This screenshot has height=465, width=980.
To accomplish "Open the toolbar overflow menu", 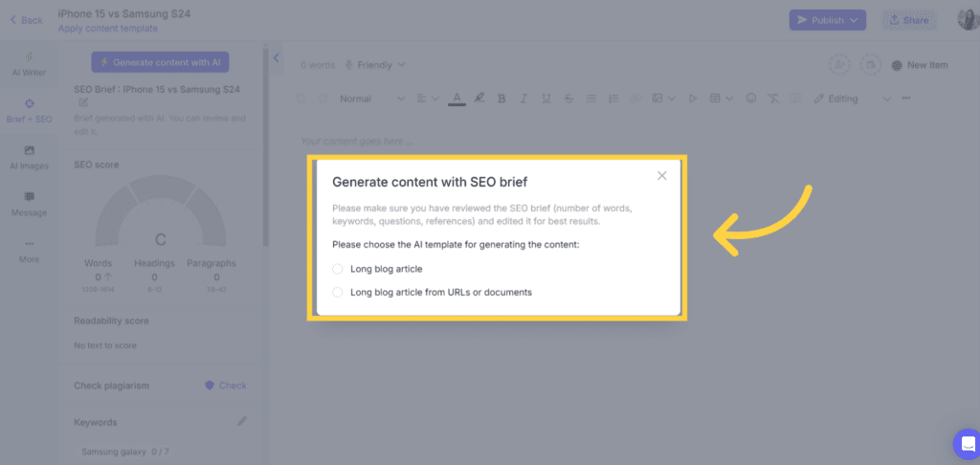I will click(x=906, y=99).
